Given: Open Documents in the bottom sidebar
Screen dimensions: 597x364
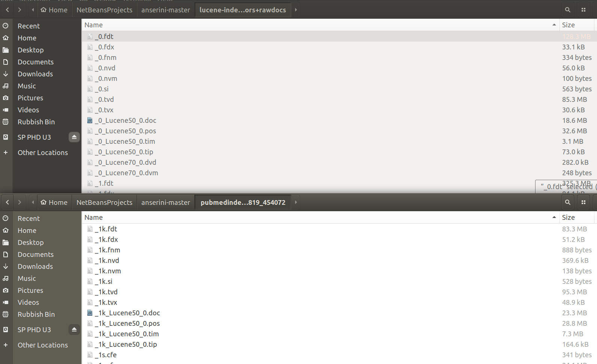Looking at the screenshot, I should [40, 254].
